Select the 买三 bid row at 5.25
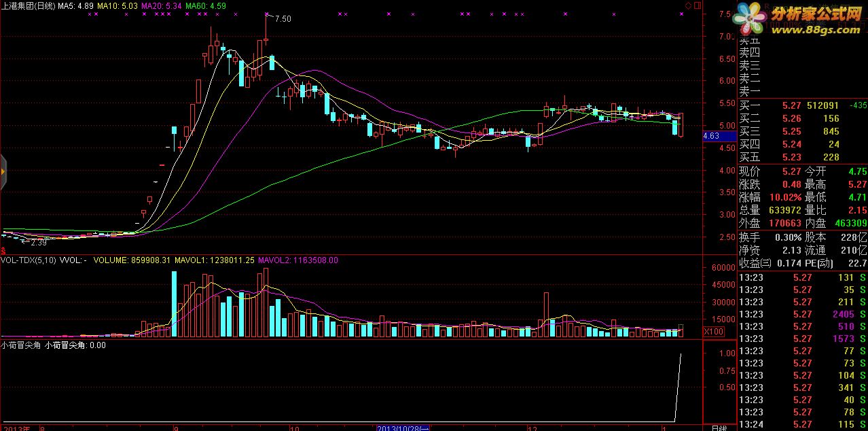The height and width of the screenshot is (431, 868). (x=803, y=131)
